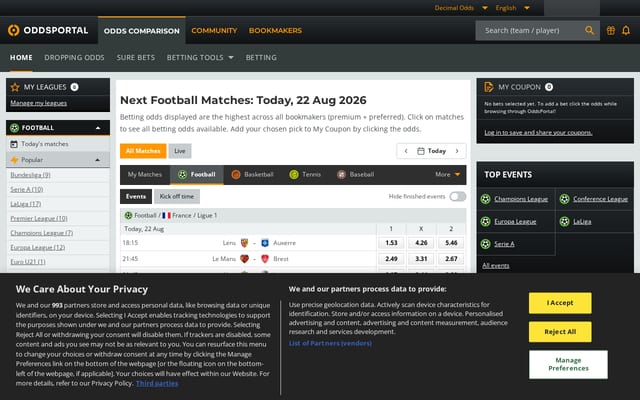The width and height of the screenshot is (640, 400).
Task: Open the Bookmakers tab
Action: (276, 31)
